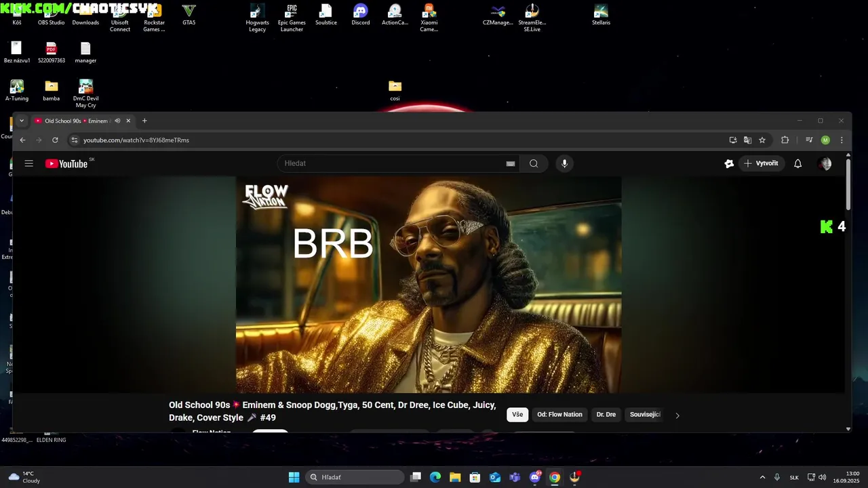Open the Epic Games Launcher icon
Image resolution: width=868 pixels, height=488 pixels.
click(x=292, y=18)
